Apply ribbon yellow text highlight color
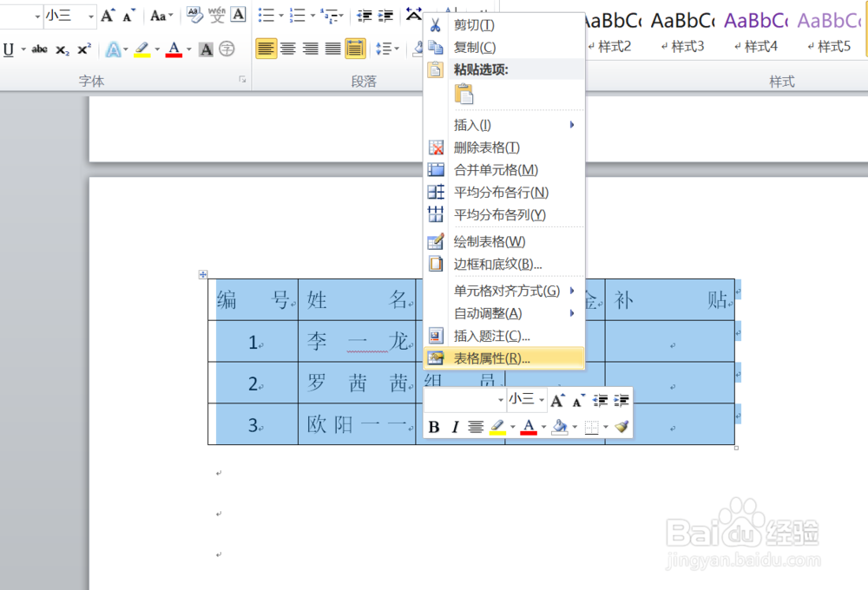The height and width of the screenshot is (590, 868). pos(142,49)
